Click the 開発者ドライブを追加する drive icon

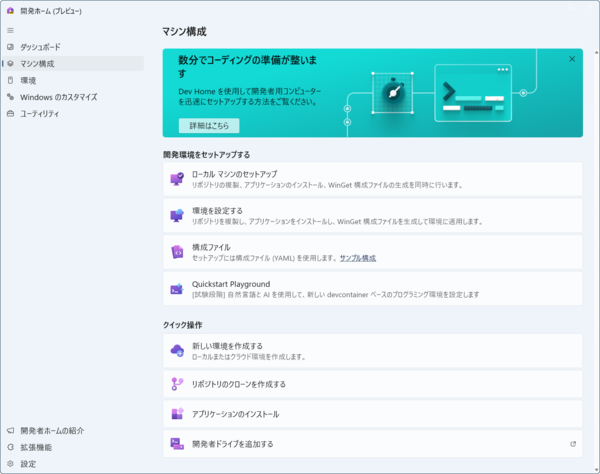point(177,444)
